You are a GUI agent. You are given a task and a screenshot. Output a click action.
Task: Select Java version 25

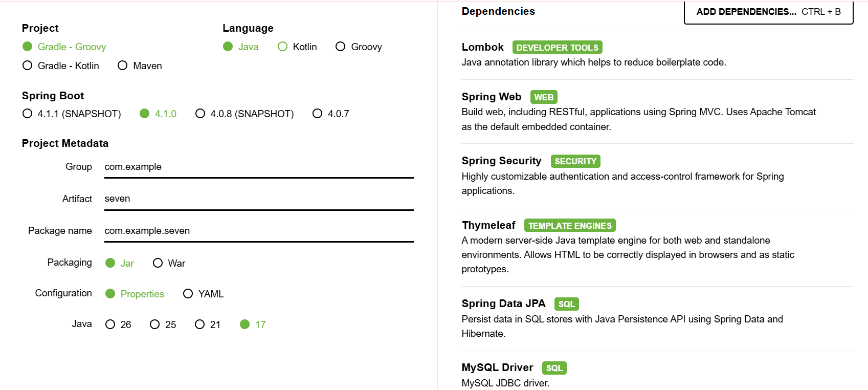tap(163, 324)
